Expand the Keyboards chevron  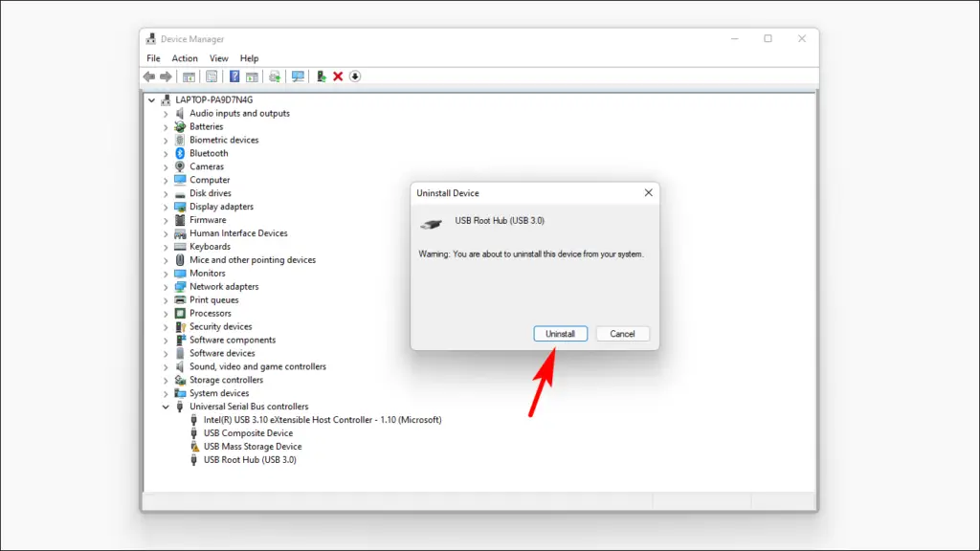tap(166, 247)
